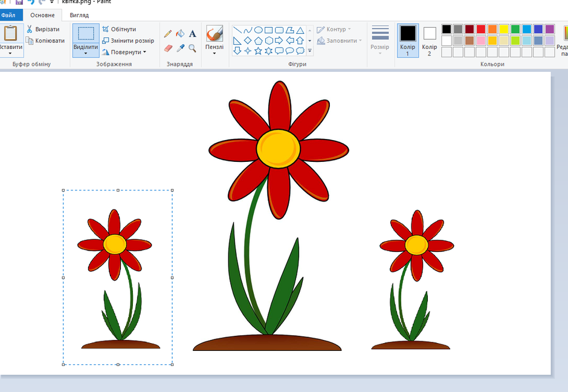The width and height of the screenshot is (568, 392).
Task: Pick the black color swatch
Action: click(x=447, y=29)
